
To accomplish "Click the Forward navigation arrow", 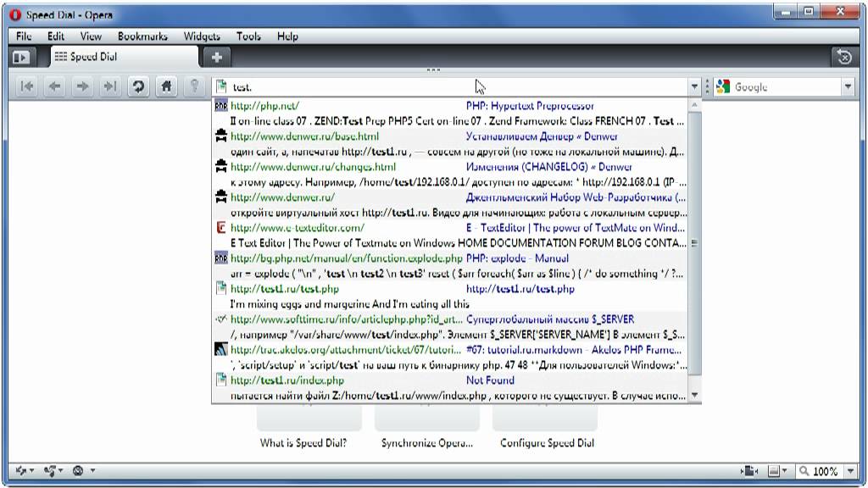I will pyautogui.click(x=82, y=86).
